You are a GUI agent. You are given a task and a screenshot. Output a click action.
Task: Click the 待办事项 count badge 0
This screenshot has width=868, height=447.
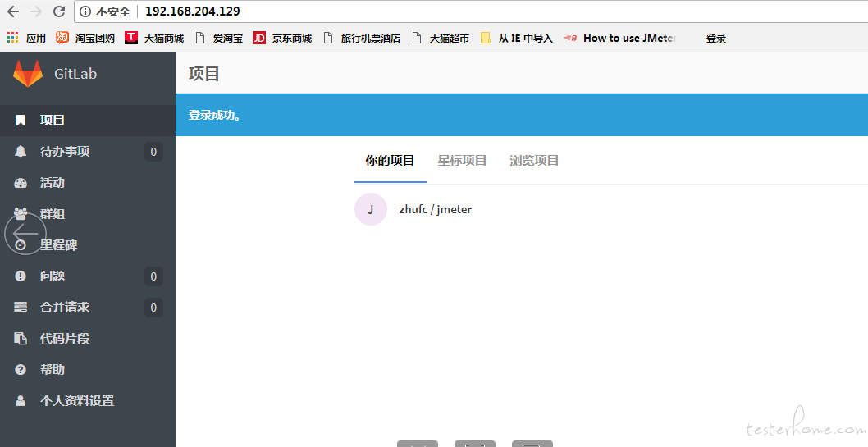(153, 152)
